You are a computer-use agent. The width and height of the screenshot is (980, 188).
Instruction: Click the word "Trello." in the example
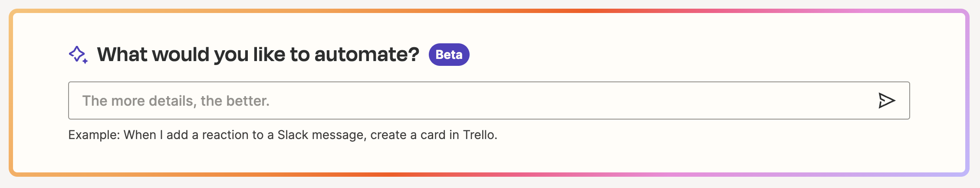coord(480,135)
